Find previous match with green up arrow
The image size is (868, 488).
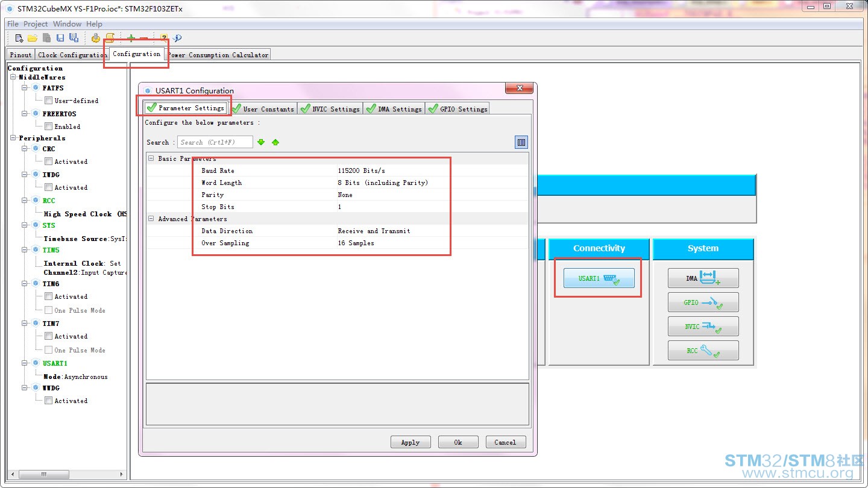[275, 142]
